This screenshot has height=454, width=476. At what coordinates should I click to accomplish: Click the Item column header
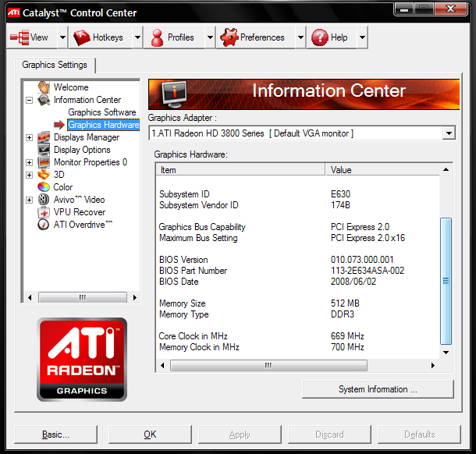[240, 169]
